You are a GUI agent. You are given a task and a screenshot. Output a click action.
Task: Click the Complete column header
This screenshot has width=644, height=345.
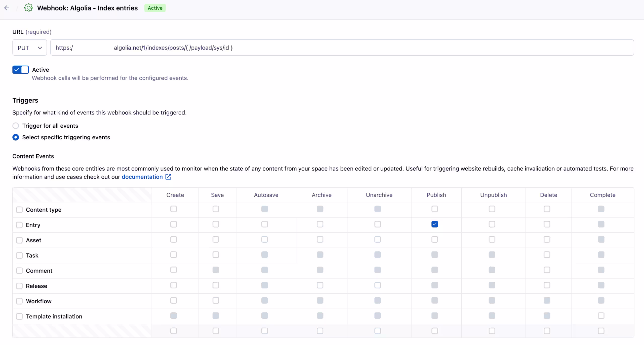coord(602,195)
